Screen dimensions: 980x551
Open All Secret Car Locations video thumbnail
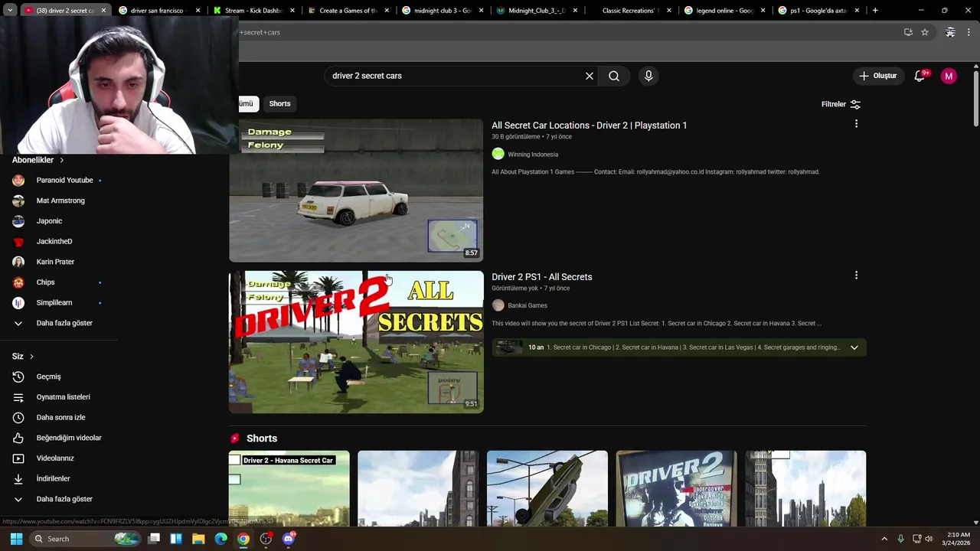(356, 190)
